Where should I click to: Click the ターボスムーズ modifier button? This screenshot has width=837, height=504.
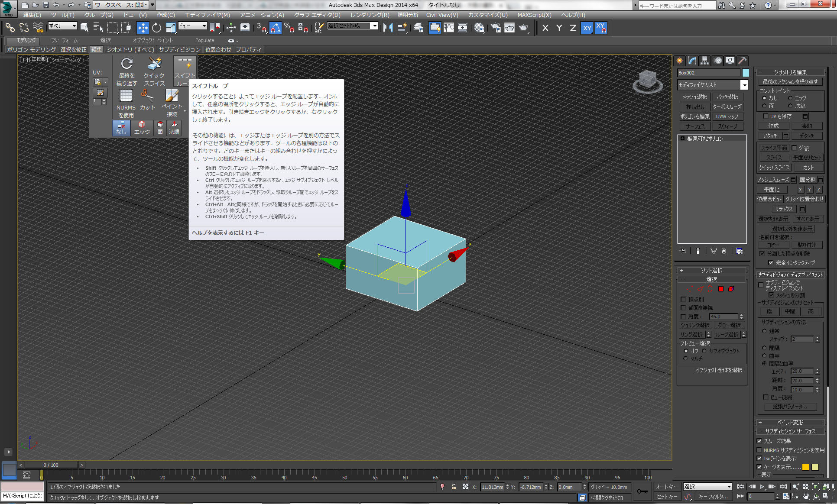click(727, 107)
